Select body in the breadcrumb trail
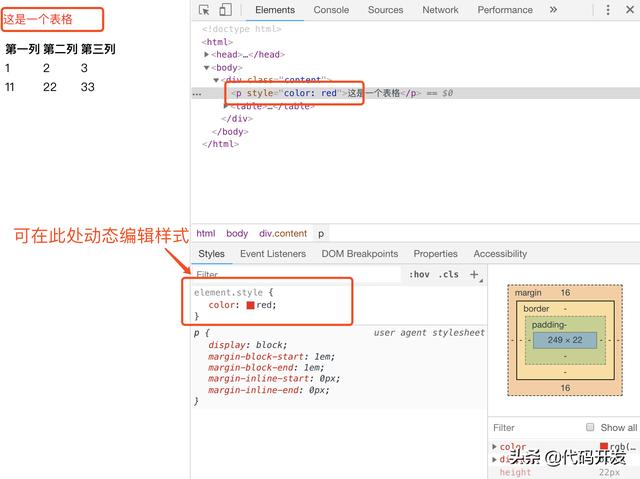This screenshot has width=640, height=479. click(237, 233)
